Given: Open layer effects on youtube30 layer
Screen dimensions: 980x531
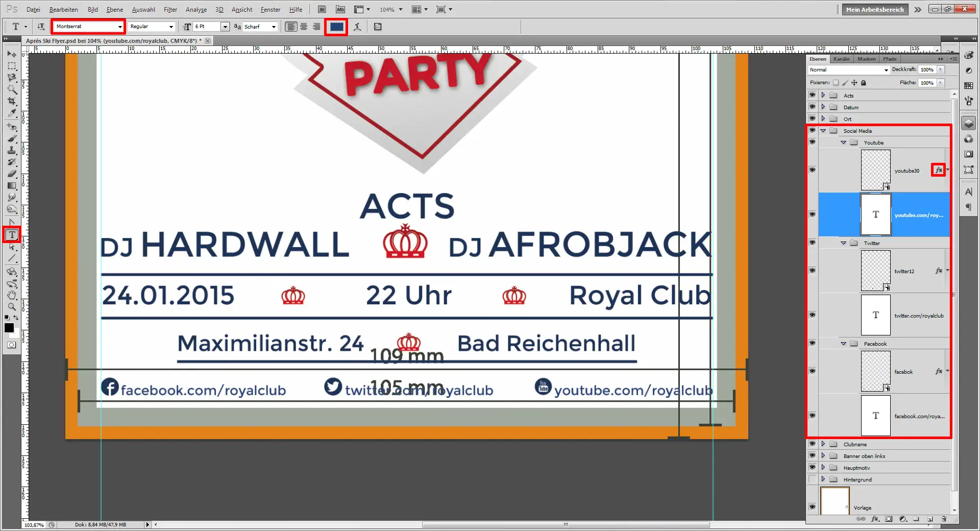Looking at the screenshot, I should (938, 170).
